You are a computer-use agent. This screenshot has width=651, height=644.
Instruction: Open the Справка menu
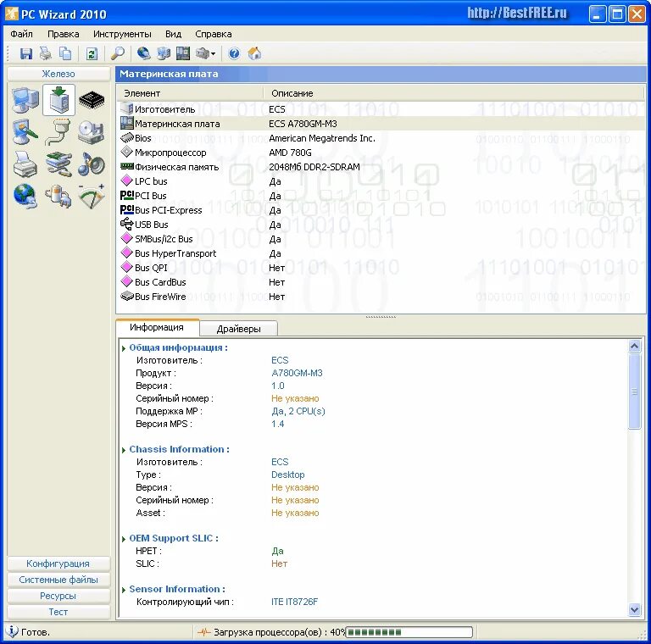tap(214, 34)
